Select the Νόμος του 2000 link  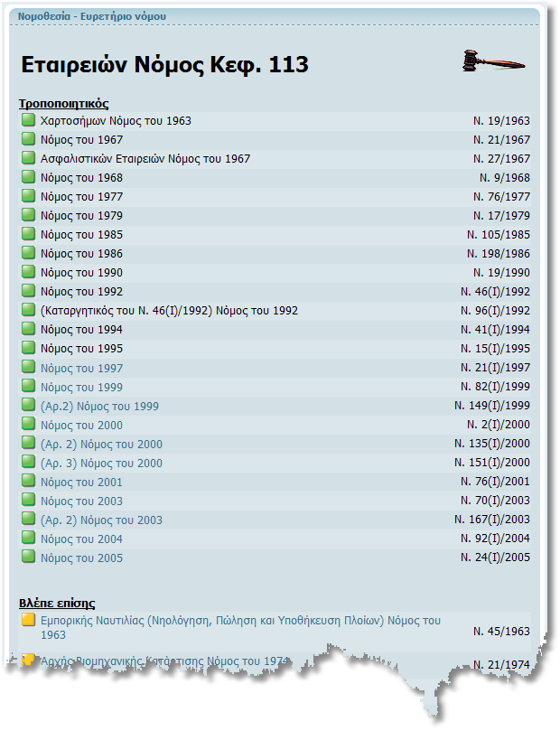tap(81, 425)
